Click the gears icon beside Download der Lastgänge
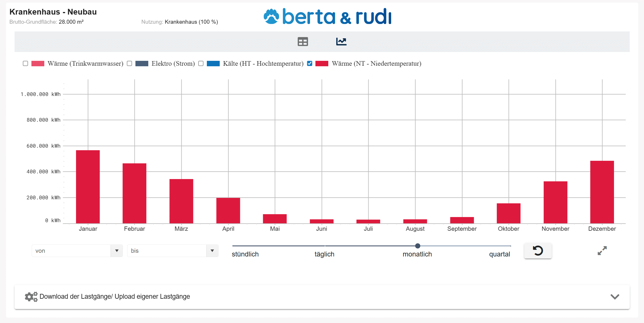The height and width of the screenshot is (323, 644). (31, 297)
